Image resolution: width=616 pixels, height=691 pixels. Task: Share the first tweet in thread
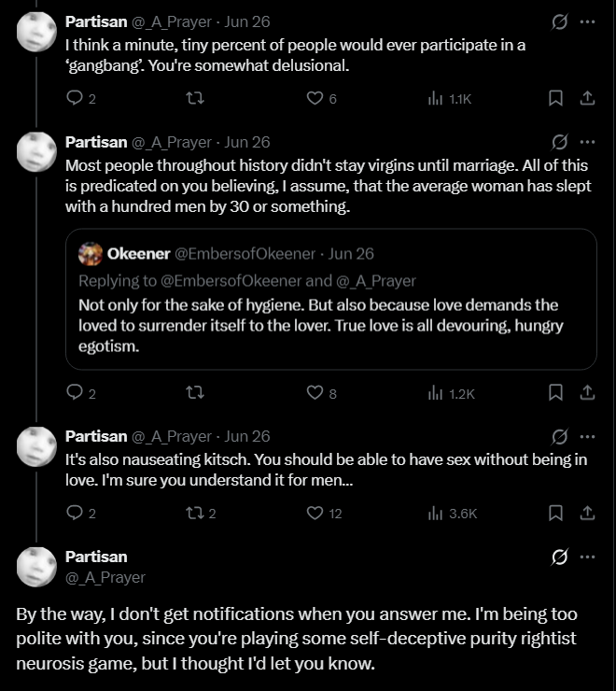click(x=587, y=98)
